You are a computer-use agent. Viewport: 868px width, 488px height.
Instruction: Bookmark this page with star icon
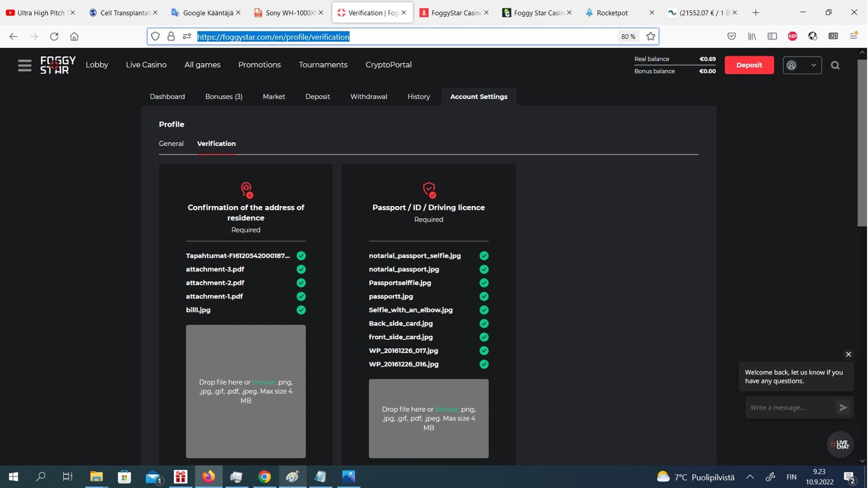point(650,36)
